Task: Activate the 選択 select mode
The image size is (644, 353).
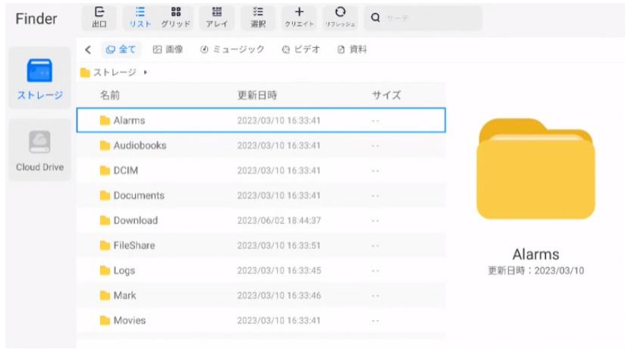Action: pos(258,17)
